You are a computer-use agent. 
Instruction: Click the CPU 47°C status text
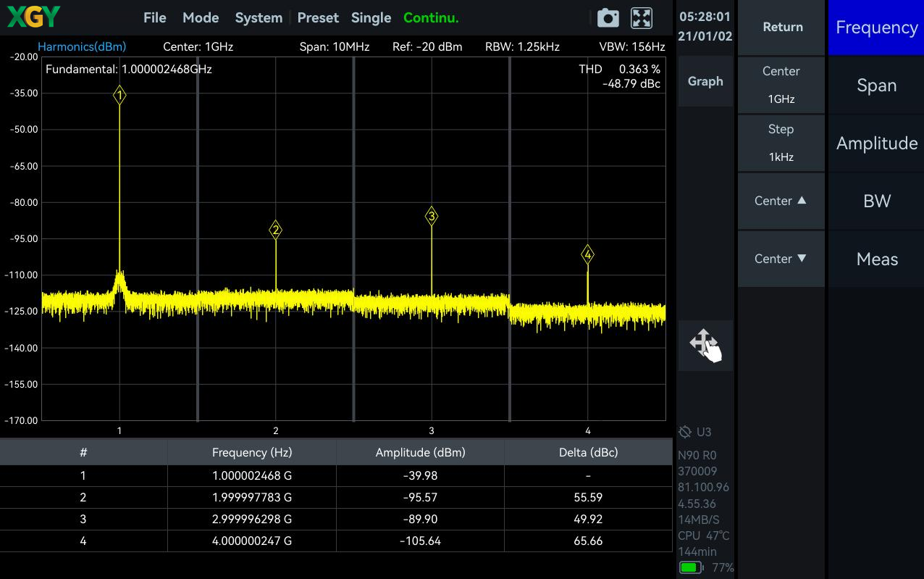click(x=703, y=536)
